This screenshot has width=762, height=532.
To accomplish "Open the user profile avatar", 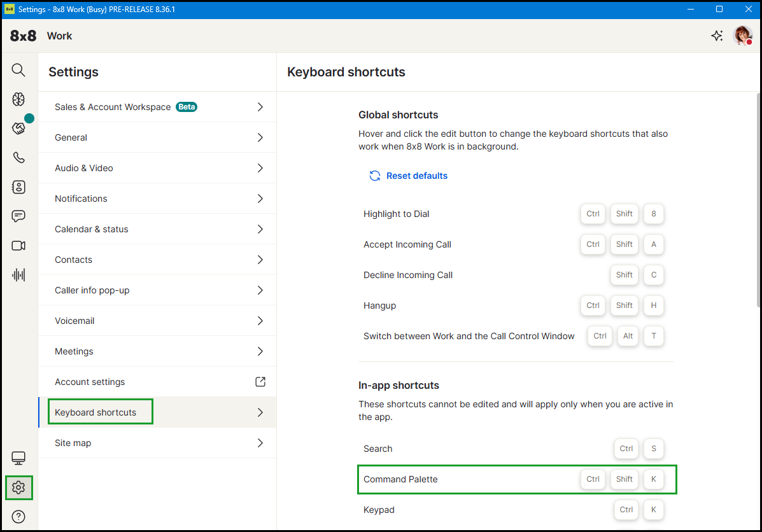I will click(x=742, y=36).
